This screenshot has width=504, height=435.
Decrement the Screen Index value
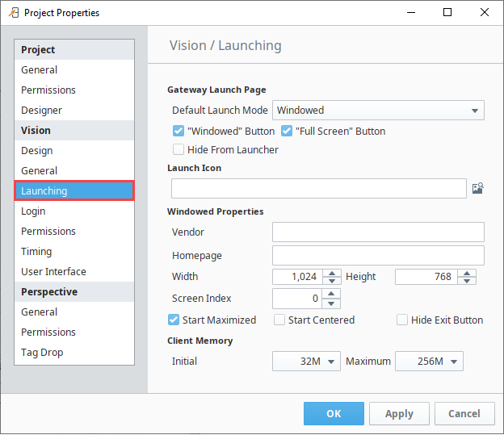click(x=331, y=303)
